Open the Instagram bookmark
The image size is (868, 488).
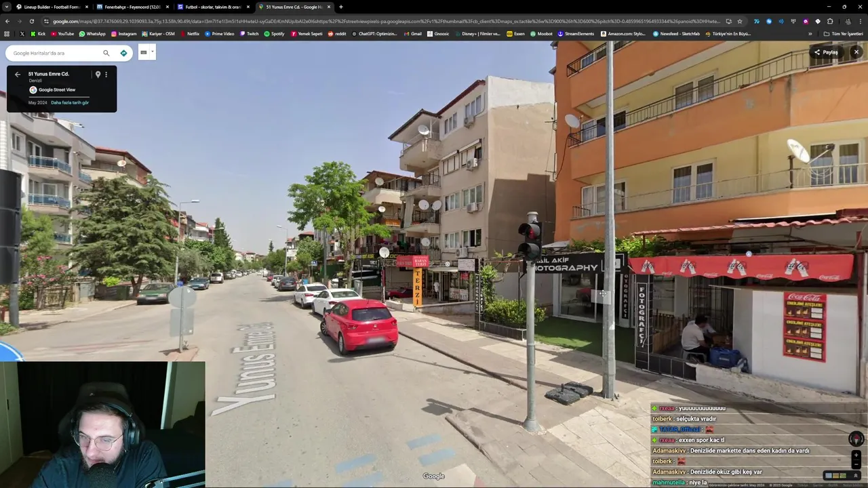[x=123, y=33]
